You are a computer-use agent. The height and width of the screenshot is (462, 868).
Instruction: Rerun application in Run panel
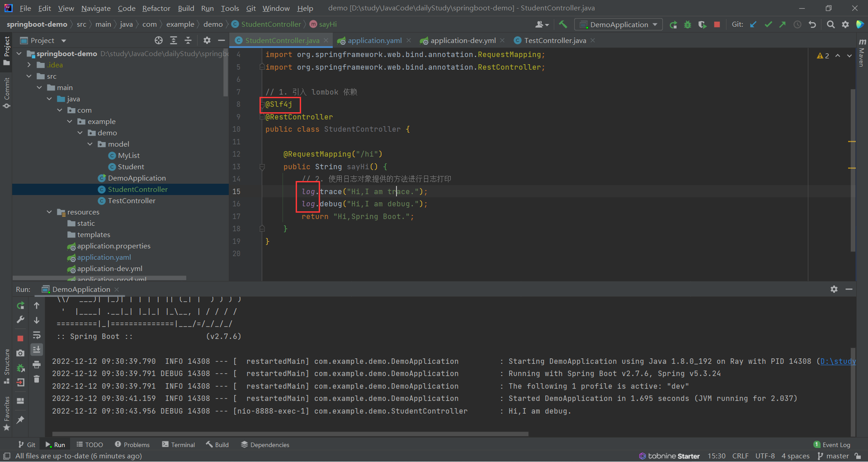(20, 305)
